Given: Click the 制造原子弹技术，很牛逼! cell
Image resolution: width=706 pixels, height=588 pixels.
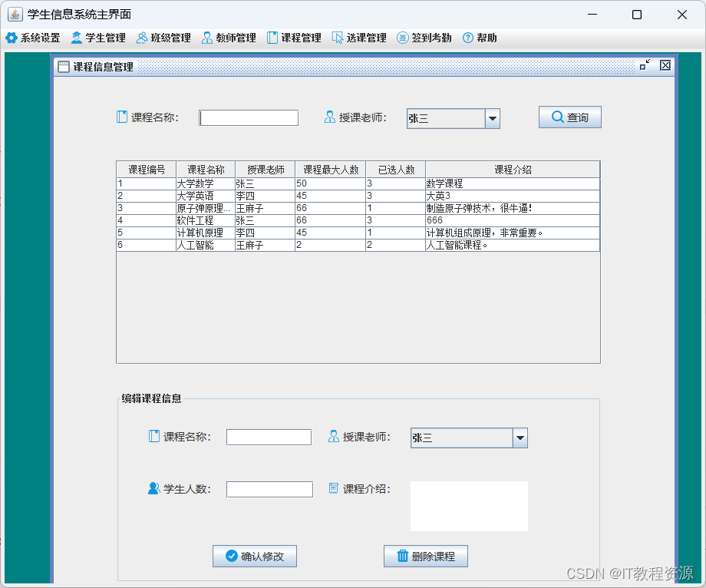Looking at the screenshot, I should (513, 209).
